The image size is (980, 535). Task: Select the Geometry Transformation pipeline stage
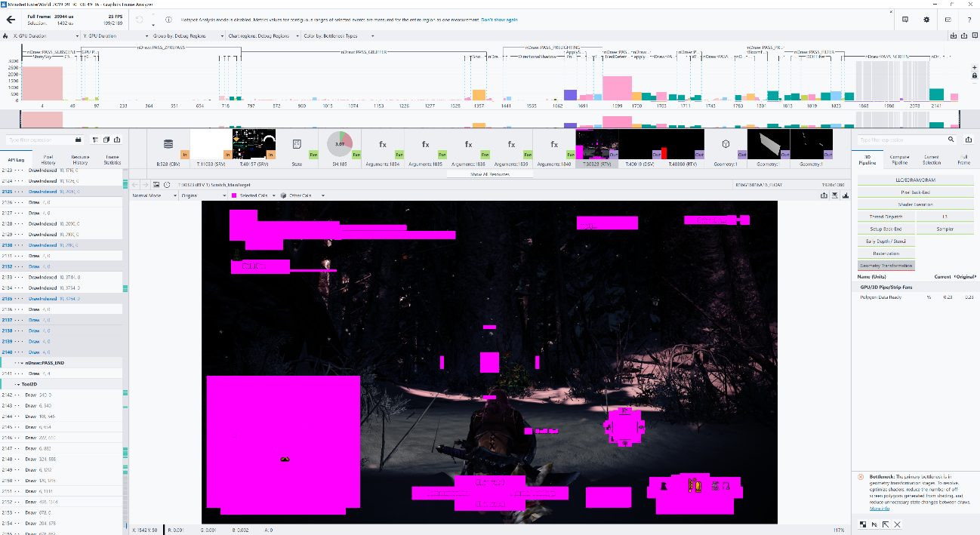886,266
